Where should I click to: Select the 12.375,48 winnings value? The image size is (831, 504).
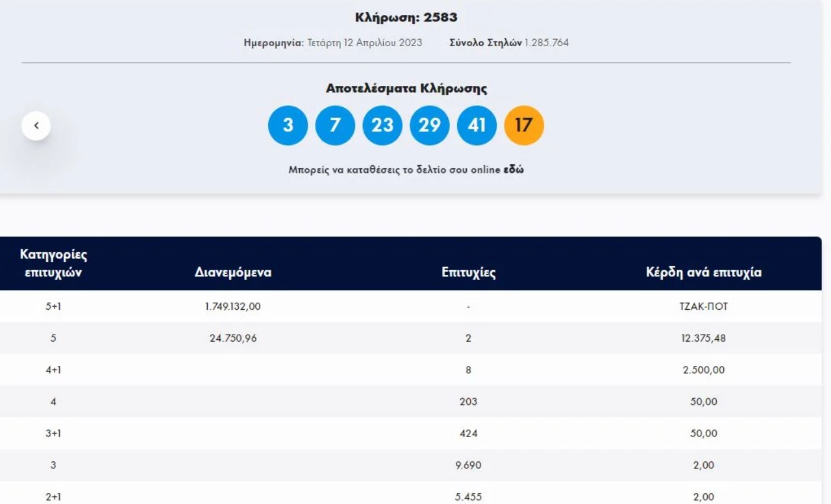(703, 338)
